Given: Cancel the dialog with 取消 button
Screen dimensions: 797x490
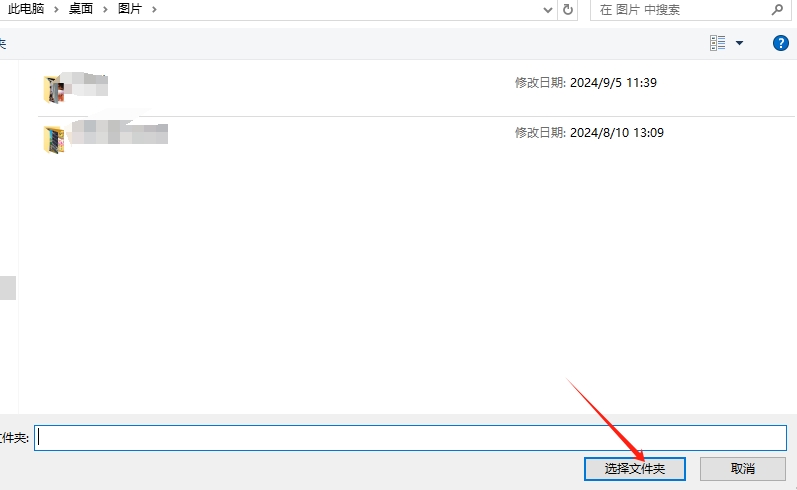Looking at the screenshot, I should tap(742, 468).
